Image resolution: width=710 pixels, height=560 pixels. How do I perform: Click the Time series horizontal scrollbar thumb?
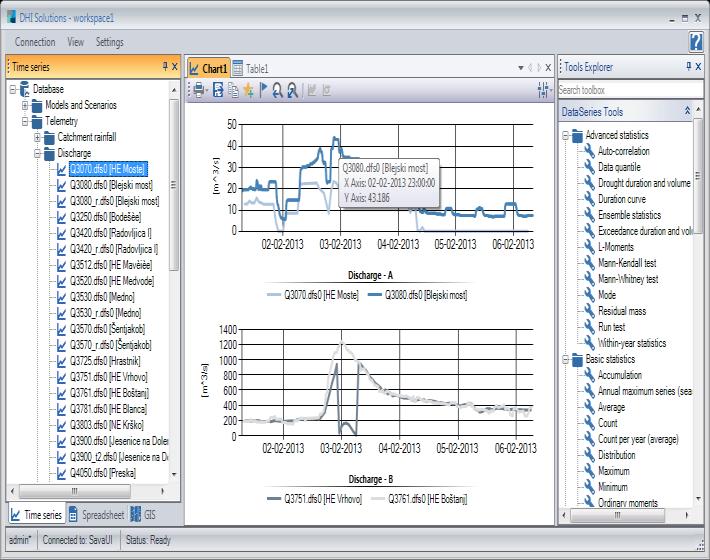coord(75,491)
